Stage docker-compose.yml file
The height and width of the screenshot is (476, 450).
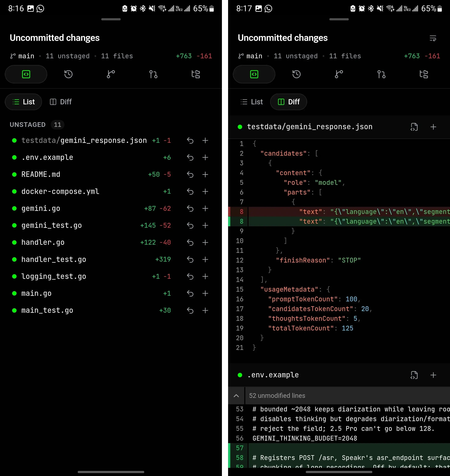click(205, 191)
